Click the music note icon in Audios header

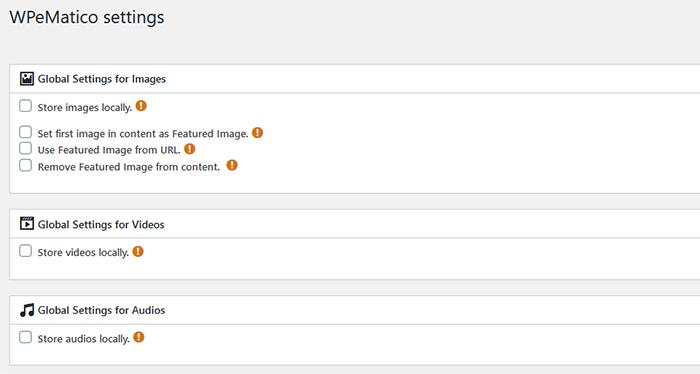click(x=27, y=310)
